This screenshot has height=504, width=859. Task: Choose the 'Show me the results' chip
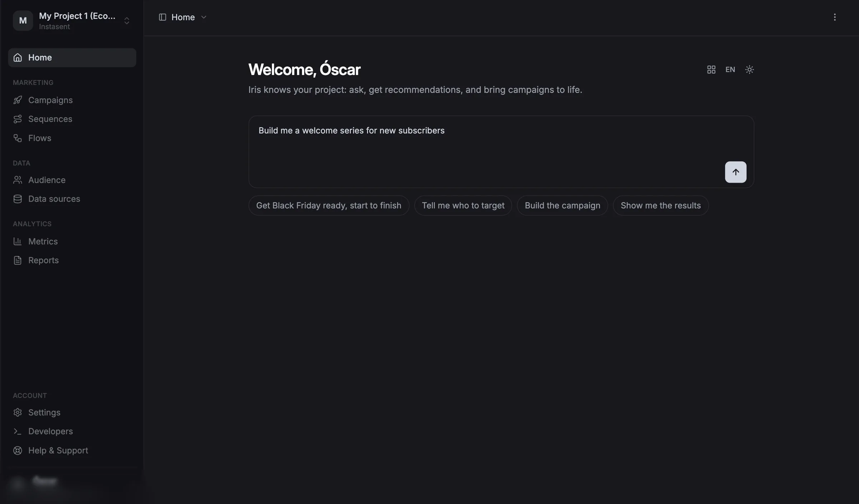coord(660,205)
